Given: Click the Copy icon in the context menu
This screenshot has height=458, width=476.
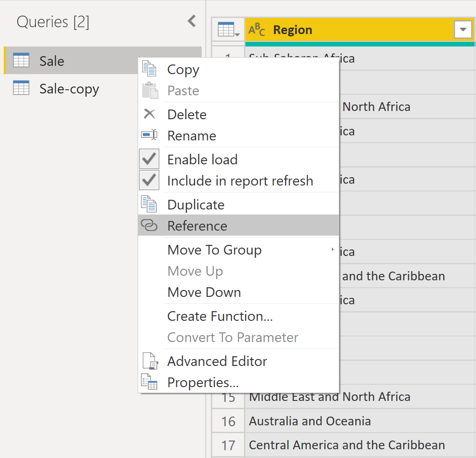Looking at the screenshot, I should pyautogui.click(x=150, y=69).
